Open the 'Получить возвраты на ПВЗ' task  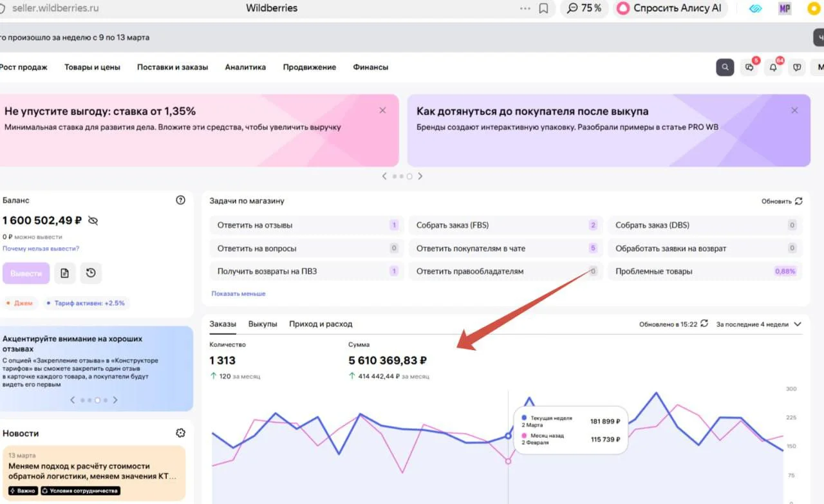click(x=307, y=271)
